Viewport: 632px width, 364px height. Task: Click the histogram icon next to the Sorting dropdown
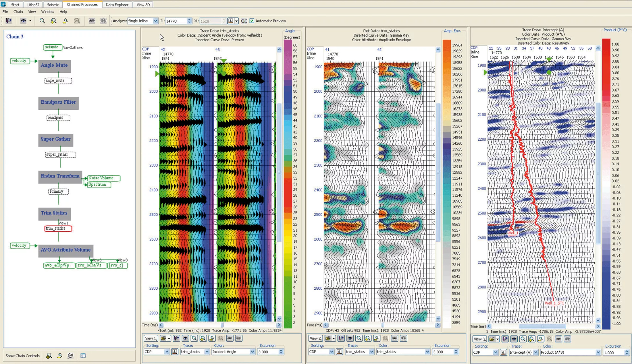175,352
